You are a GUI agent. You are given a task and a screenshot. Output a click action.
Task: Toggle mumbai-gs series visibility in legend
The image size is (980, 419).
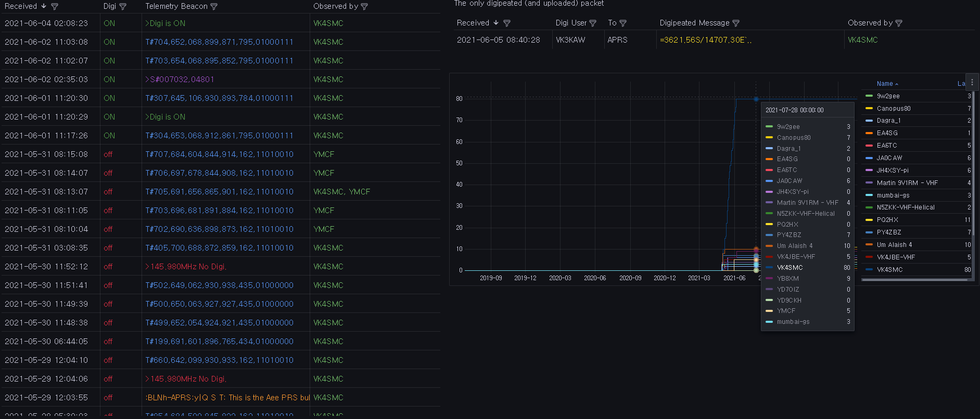893,195
